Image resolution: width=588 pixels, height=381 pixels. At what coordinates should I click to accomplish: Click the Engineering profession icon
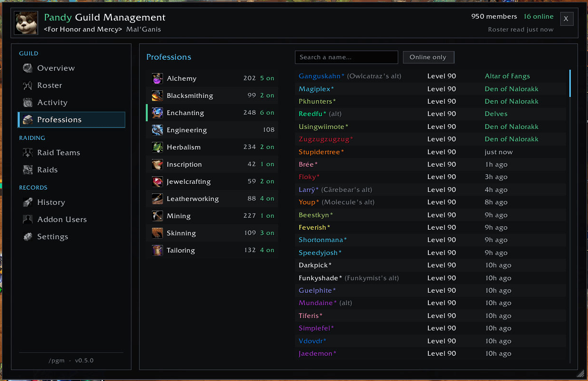(157, 130)
